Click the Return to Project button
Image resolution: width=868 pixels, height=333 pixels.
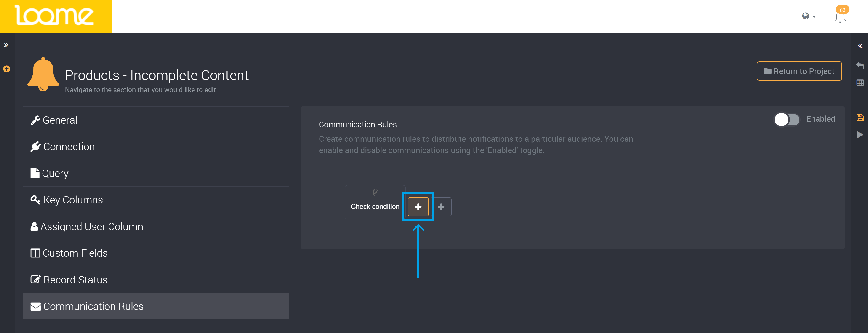799,71
